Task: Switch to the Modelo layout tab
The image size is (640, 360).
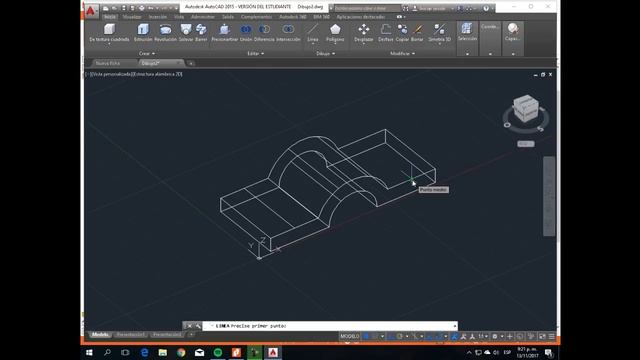Action: pyautogui.click(x=100, y=335)
